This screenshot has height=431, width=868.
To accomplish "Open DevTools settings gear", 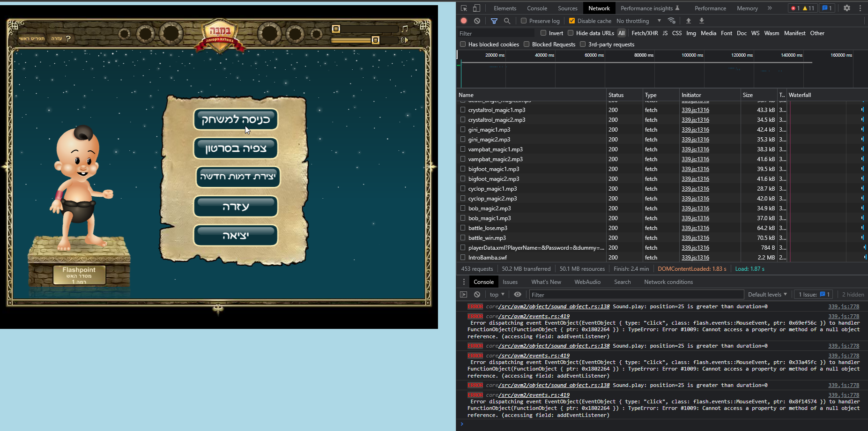I will pyautogui.click(x=846, y=8).
